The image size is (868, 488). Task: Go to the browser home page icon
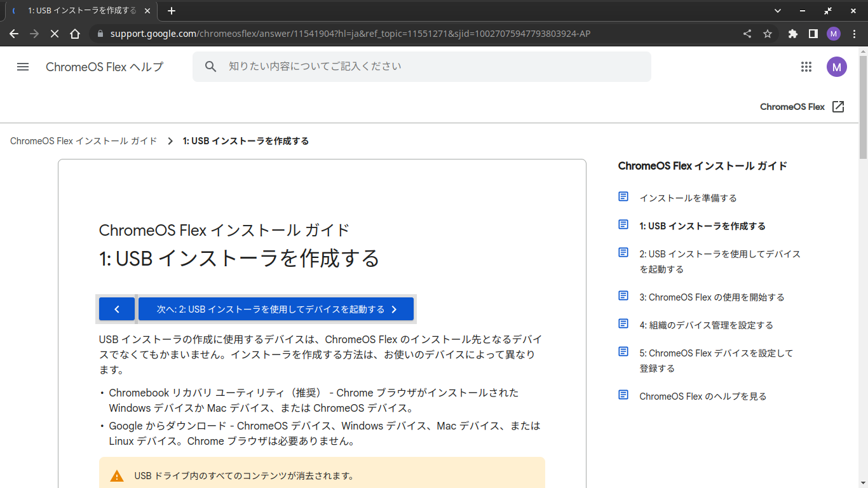pyautogui.click(x=75, y=34)
